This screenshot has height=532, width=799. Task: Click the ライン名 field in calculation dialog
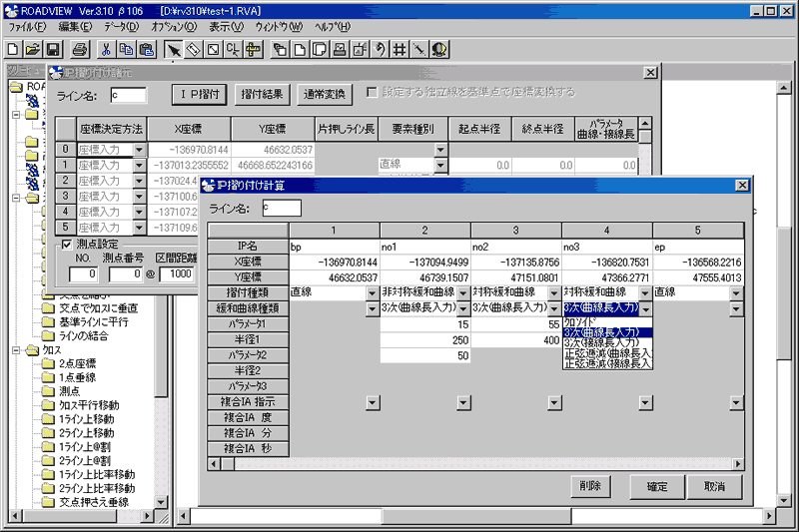tap(282, 208)
